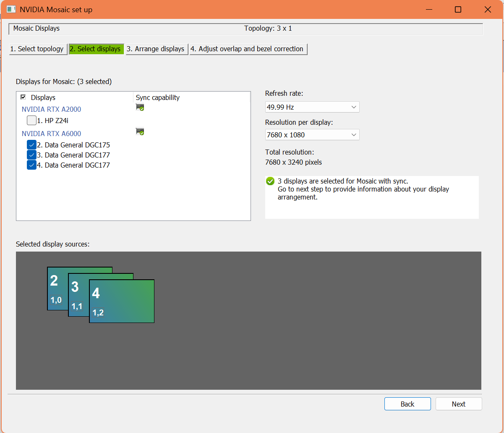Open Adjust overlap and bezel correction tab
The image size is (504, 433).
coord(248,49)
